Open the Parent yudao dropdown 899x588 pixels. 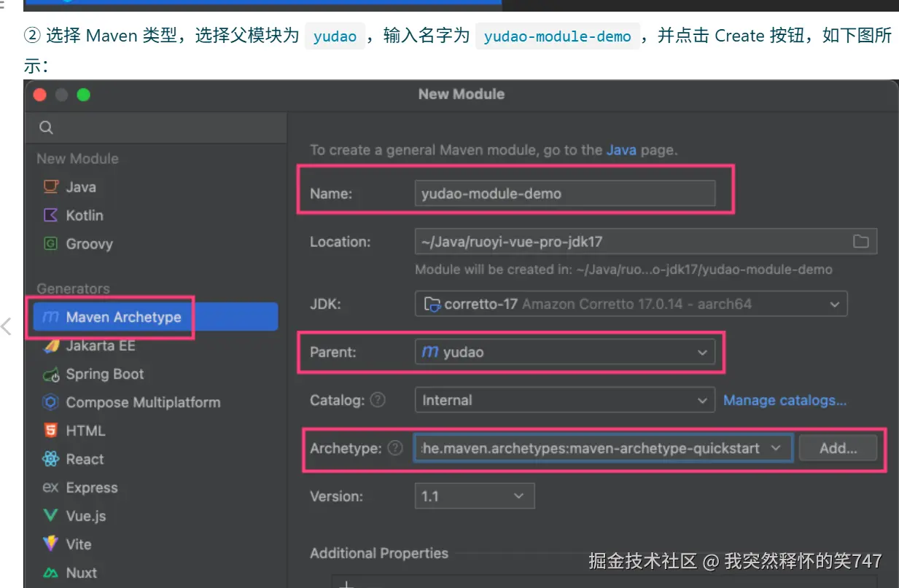tap(565, 352)
